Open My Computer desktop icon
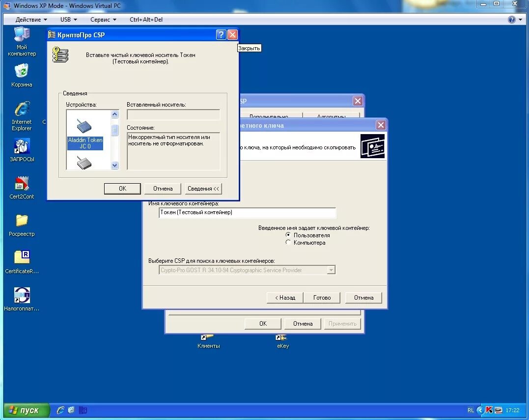The height and width of the screenshot is (420, 529). point(22,41)
